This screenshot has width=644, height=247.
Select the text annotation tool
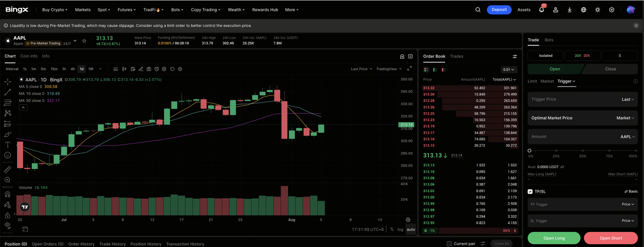click(x=8, y=144)
